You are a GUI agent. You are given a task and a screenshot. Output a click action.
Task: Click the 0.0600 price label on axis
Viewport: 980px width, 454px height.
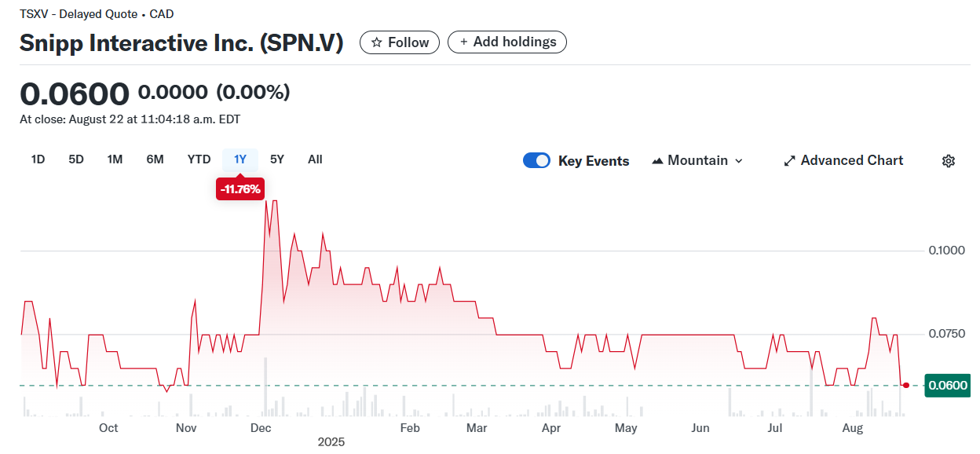(x=948, y=386)
